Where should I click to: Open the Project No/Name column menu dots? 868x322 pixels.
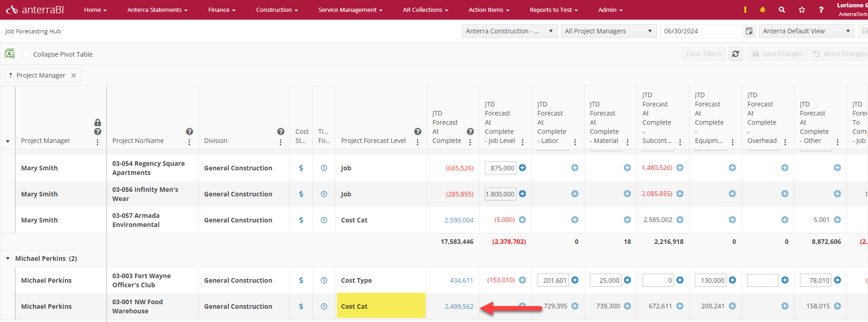coord(189,142)
